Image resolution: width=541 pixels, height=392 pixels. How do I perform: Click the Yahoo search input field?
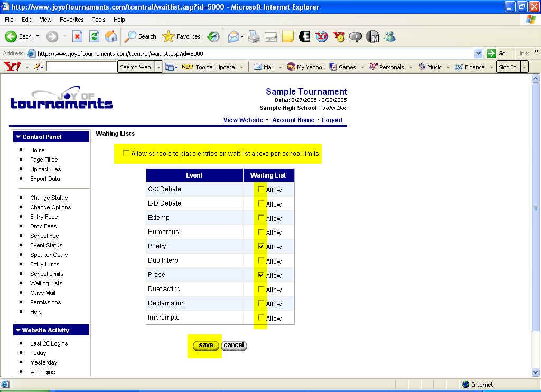pos(81,67)
